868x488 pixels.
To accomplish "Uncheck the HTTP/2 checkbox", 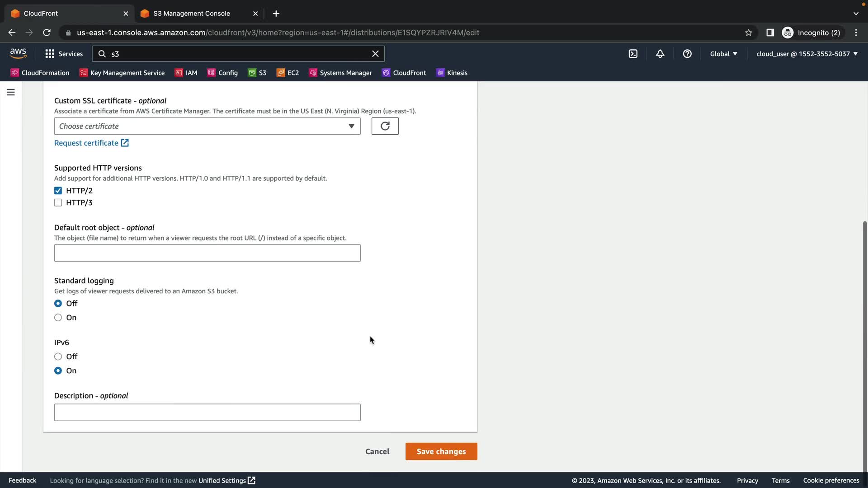I will pyautogui.click(x=58, y=191).
